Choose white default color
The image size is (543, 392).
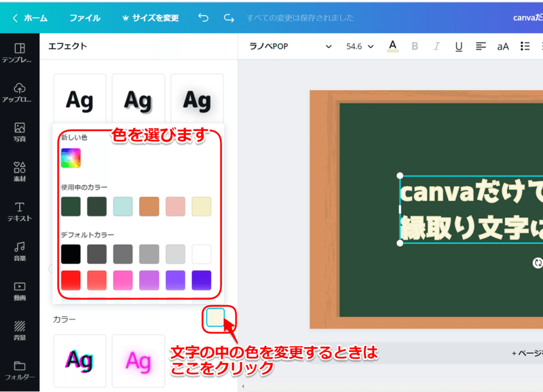[x=201, y=254]
